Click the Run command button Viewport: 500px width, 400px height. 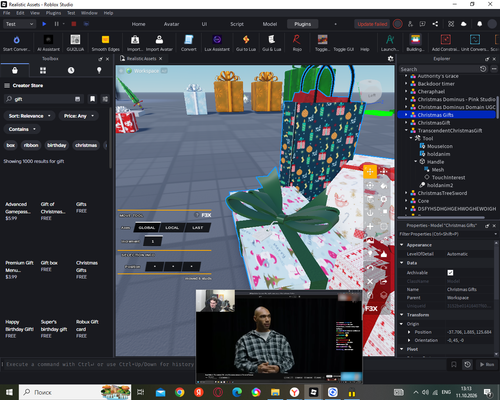tap(487, 364)
